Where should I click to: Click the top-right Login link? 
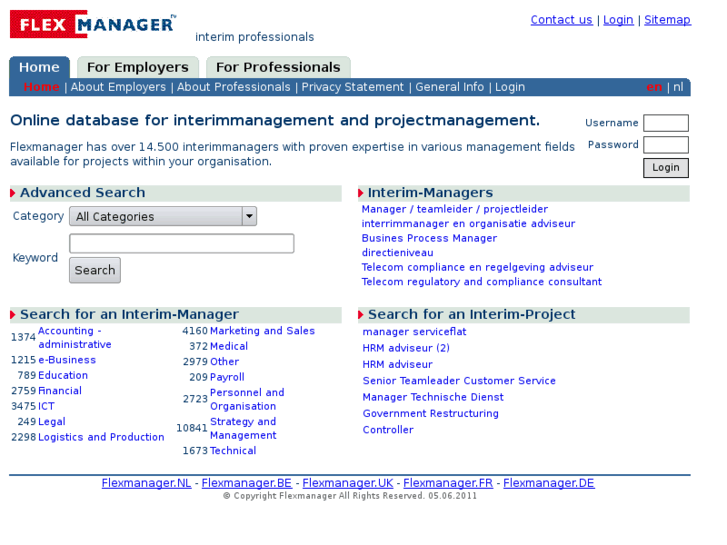[618, 20]
